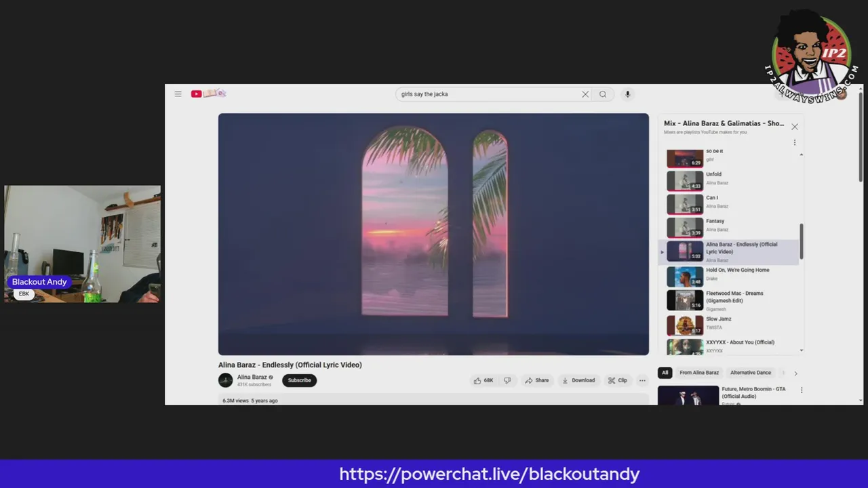This screenshot has height=488, width=868.
Task: Select current 'Endlessly (Official Lyric Video)' playlist row
Action: click(x=729, y=251)
